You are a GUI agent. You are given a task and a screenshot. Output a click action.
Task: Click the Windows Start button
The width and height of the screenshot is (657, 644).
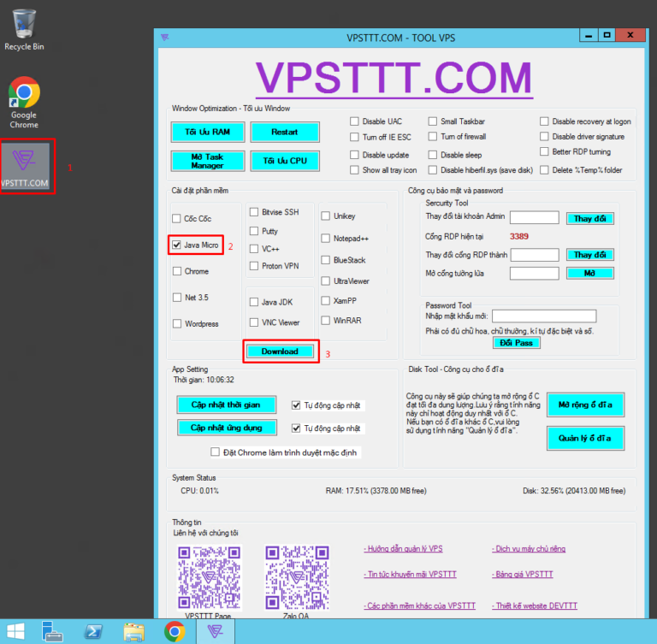pyautogui.click(x=16, y=632)
